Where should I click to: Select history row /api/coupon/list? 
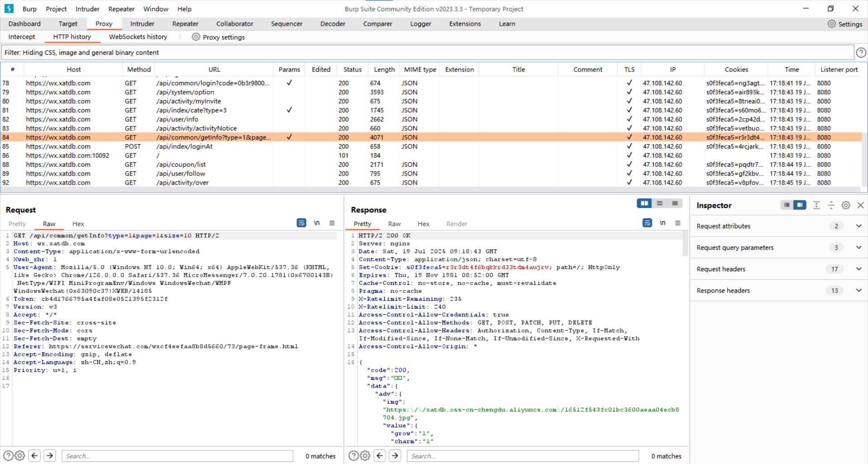coord(430,165)
